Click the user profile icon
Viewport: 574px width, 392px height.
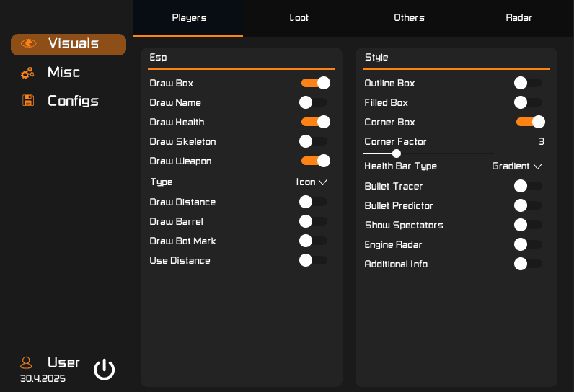[27, 362]
